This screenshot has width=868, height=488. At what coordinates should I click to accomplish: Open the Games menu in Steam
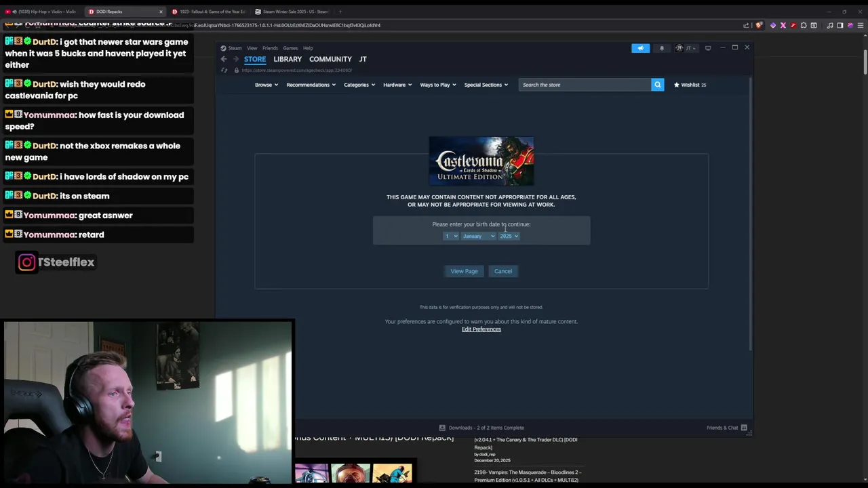(x=290, y=48)
